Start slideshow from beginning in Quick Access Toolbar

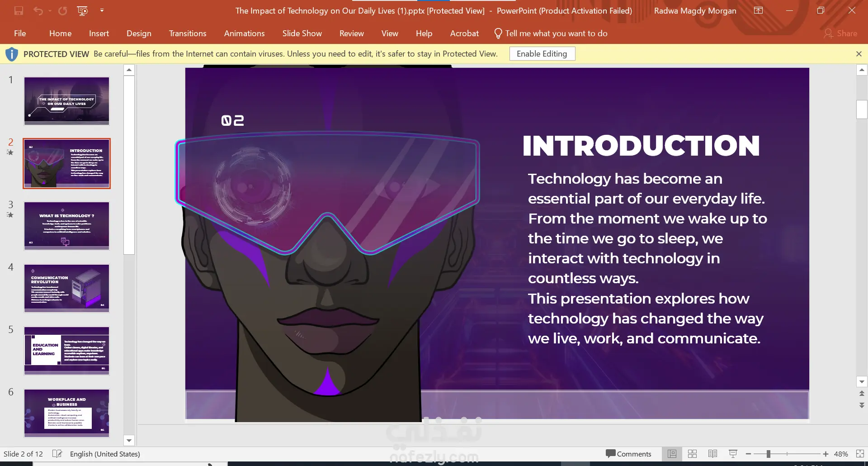(82, 10)
